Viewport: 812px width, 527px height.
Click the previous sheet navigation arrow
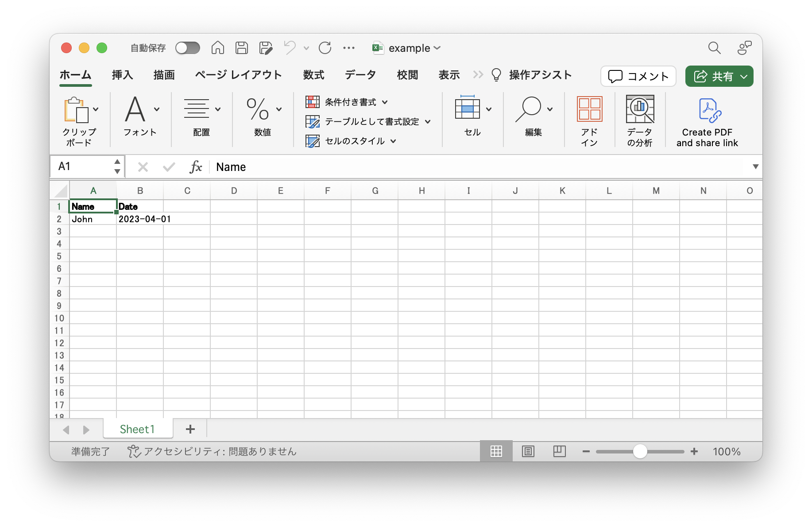tap(66, 430)
